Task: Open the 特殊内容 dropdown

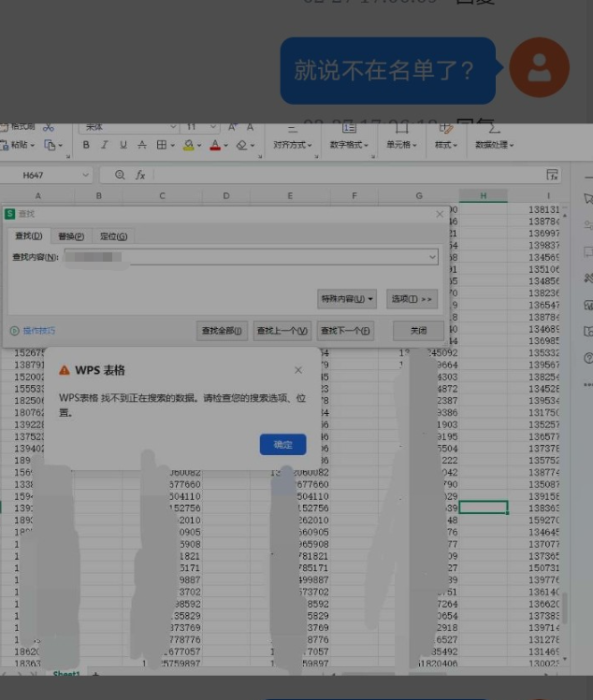Action: [347, 299]
